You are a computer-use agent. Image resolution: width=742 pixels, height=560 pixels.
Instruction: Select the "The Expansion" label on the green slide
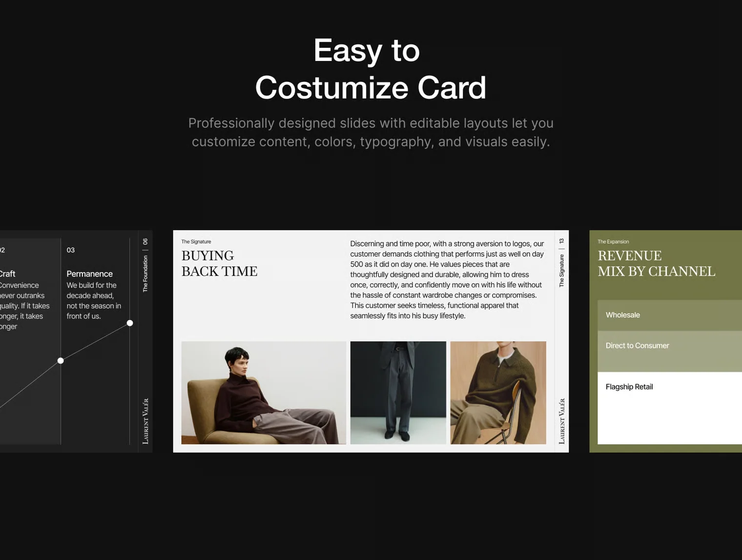(613, 241)
